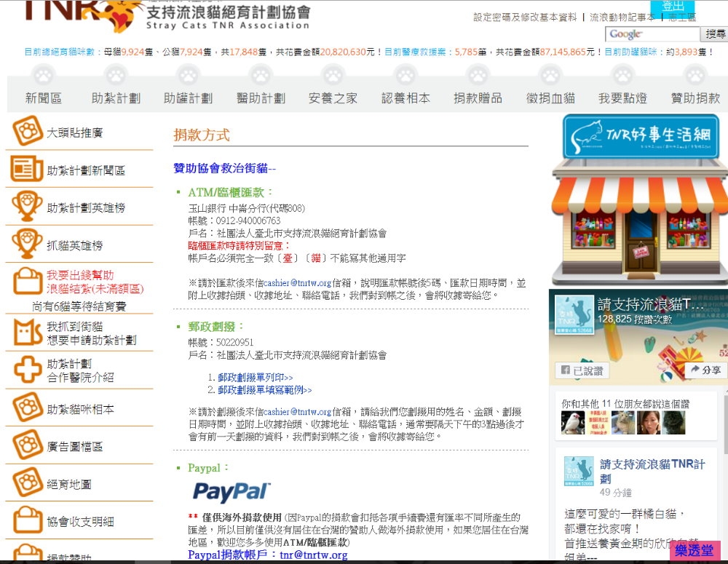The image size is (728, 564).
Task: Click the 搜尋 search button
Action: (715, 34)
